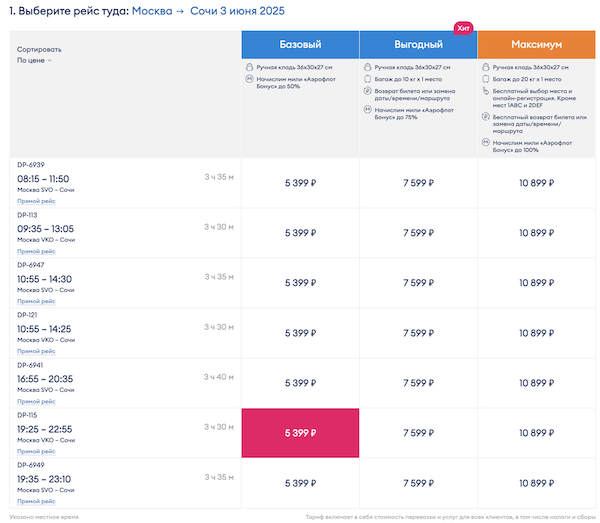Click hand luggage icon under Базовый tariff

click(x=249, y=66)
